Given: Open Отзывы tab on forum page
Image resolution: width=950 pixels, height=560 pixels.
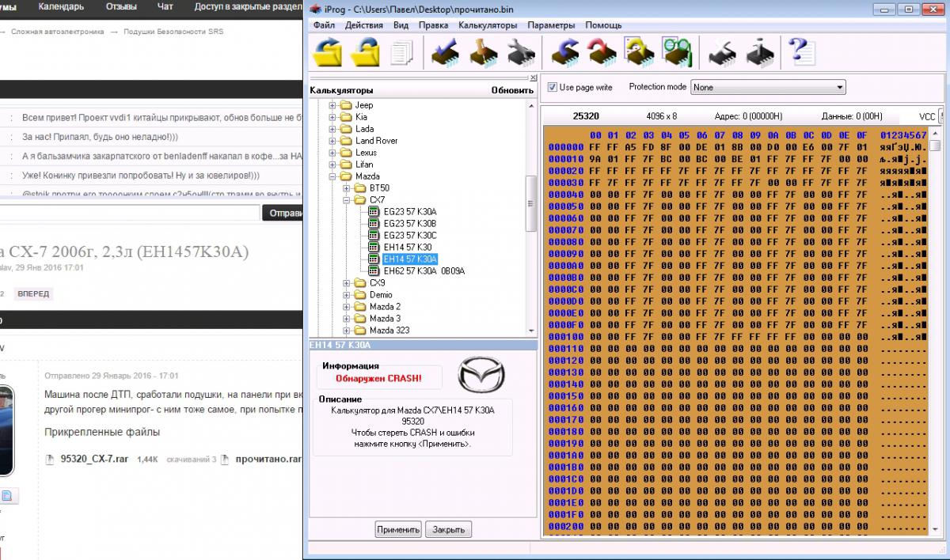Looking at the screenshot, I should pos(120,7).
